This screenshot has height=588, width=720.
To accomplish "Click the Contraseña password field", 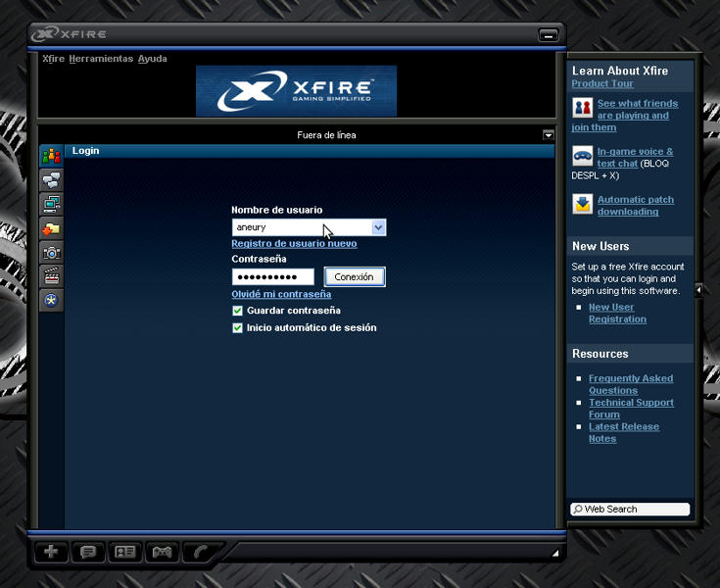I will pos(273,277).
